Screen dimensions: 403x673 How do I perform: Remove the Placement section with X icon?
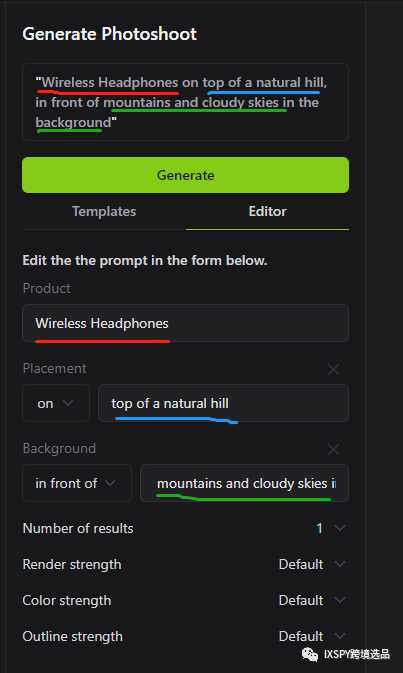click(x=333, y=369)
